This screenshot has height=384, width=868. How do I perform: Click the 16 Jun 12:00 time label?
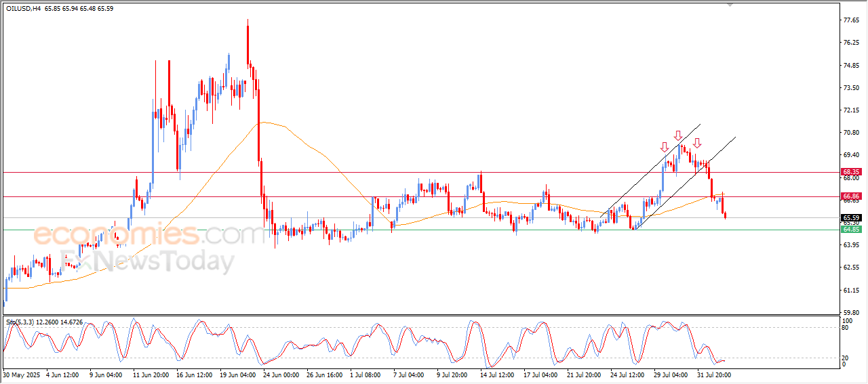(x=196, y=374)
